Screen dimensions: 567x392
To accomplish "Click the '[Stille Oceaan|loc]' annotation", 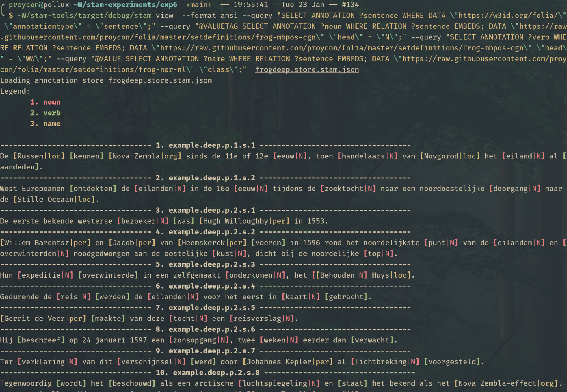I will pos(54,199).
